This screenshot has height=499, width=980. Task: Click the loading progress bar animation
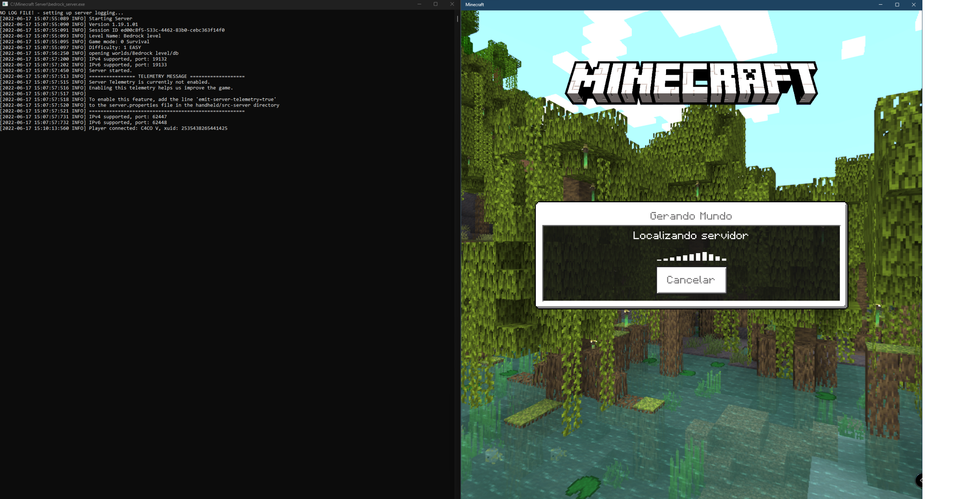691,257
